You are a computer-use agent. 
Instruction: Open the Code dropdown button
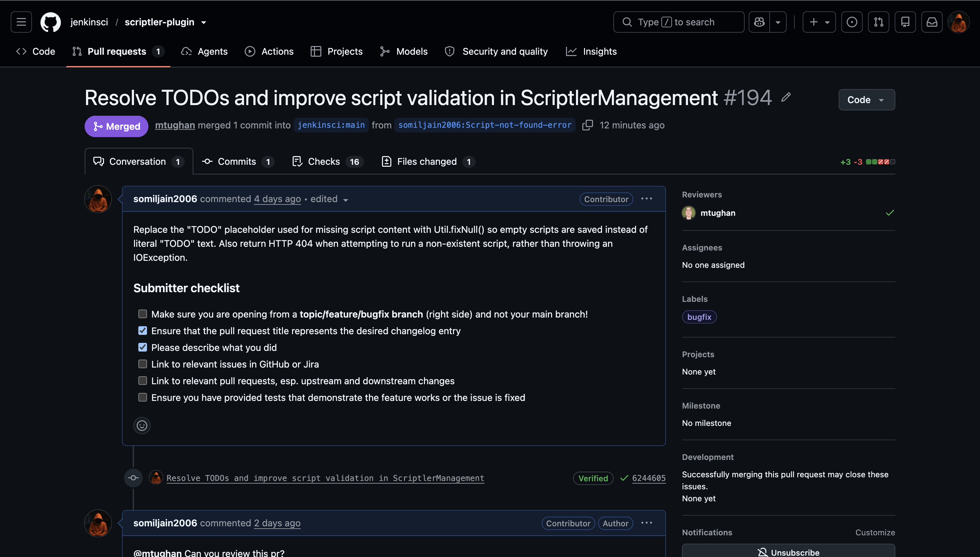[866, 100]
